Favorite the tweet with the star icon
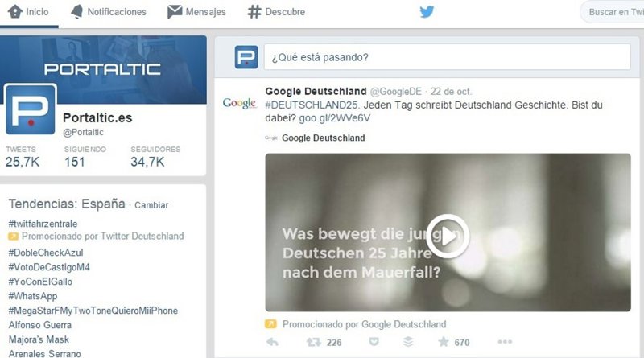 coord(443,343)
